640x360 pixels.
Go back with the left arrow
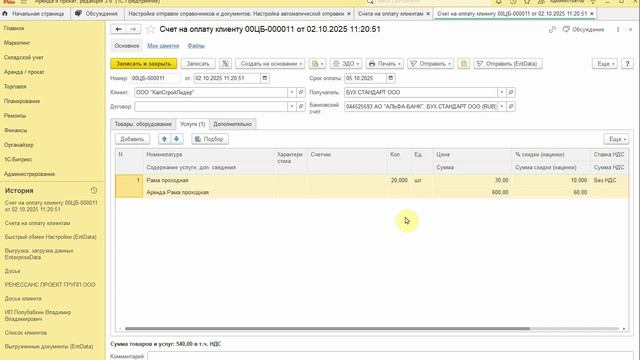pyautogui.click(x=118, y=29)
